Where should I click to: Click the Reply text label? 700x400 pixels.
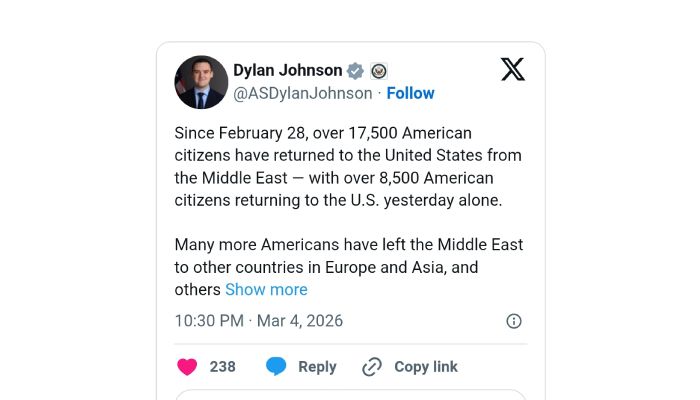317,367
